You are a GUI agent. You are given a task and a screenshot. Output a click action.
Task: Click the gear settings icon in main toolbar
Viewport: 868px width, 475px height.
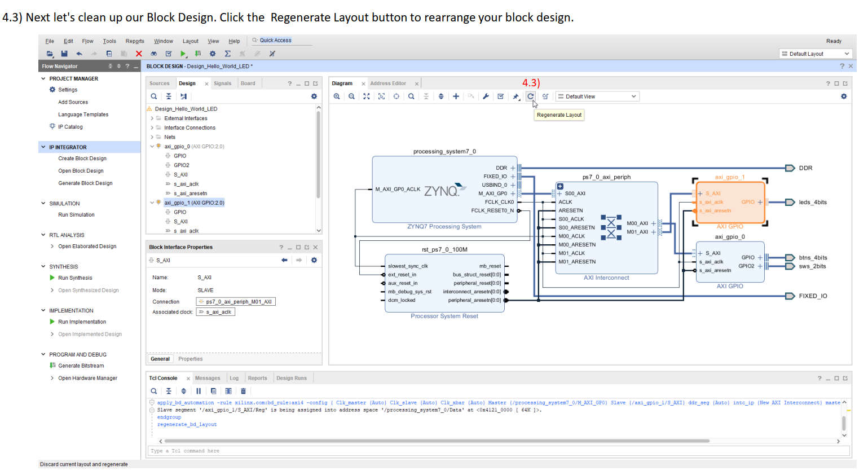tap(213, 54)
